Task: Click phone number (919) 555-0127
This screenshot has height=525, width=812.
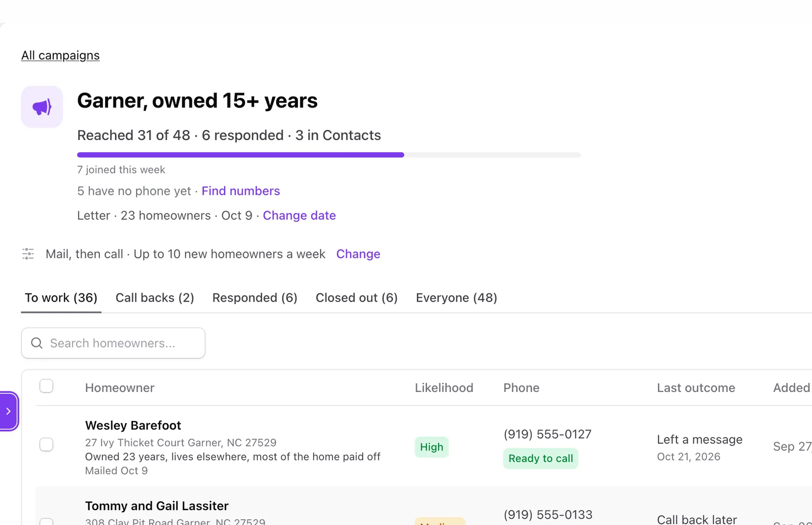Action: point(548,435)
